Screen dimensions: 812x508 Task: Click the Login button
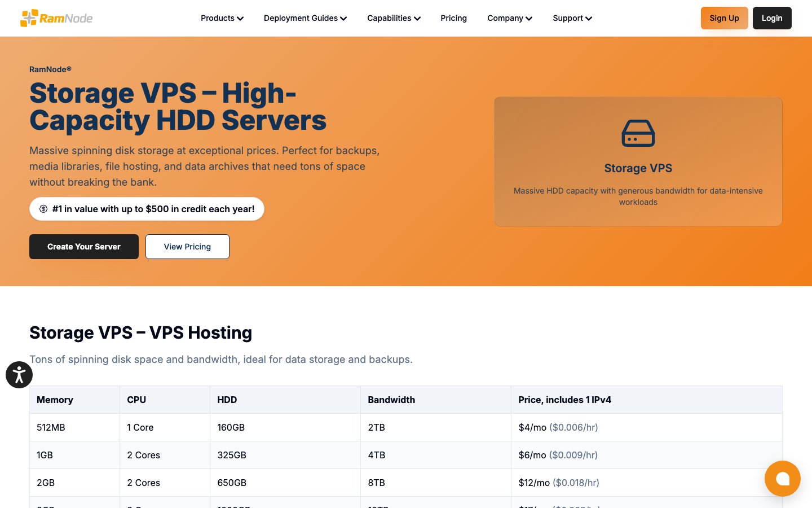(x=772, y=18)
